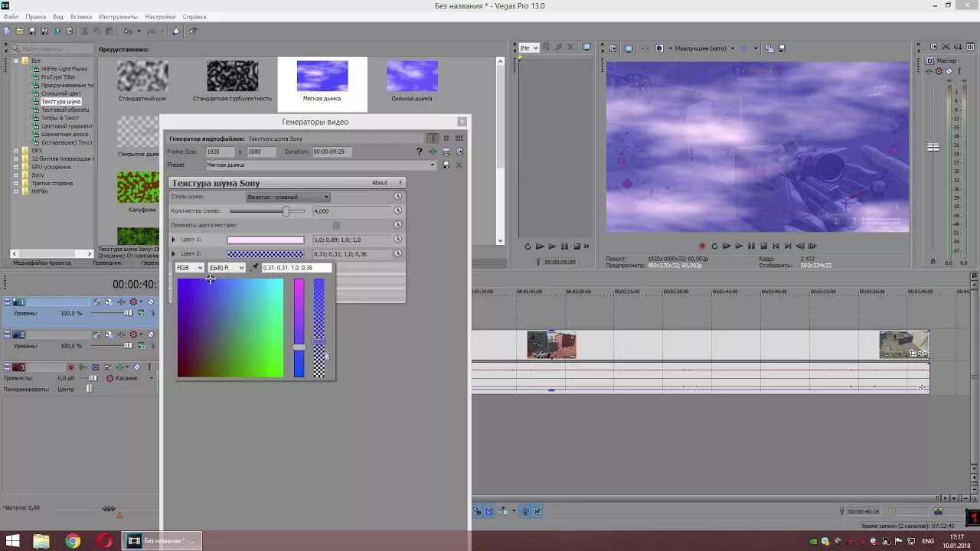Expand the Цвет 1 parameter triangle
The height and width of the screenshot is (551, 980).
click(174, 240)
